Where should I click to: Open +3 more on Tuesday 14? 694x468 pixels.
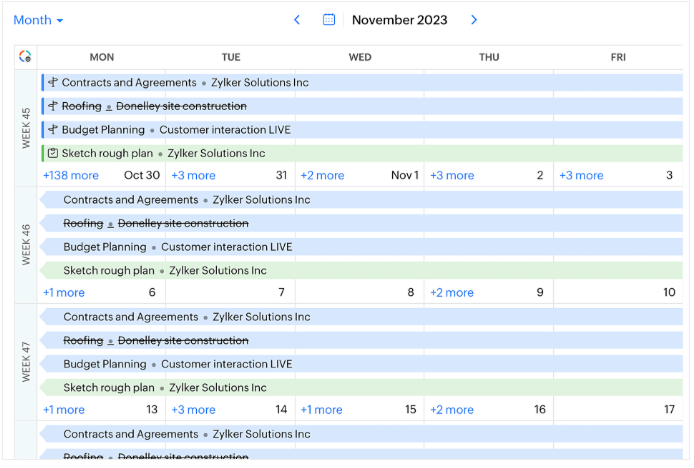click(x=193, y=410)
